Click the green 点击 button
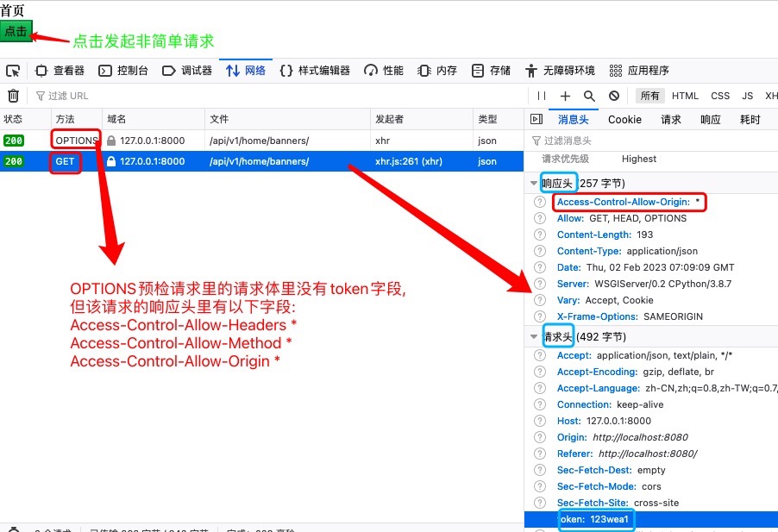 [16, 32]
